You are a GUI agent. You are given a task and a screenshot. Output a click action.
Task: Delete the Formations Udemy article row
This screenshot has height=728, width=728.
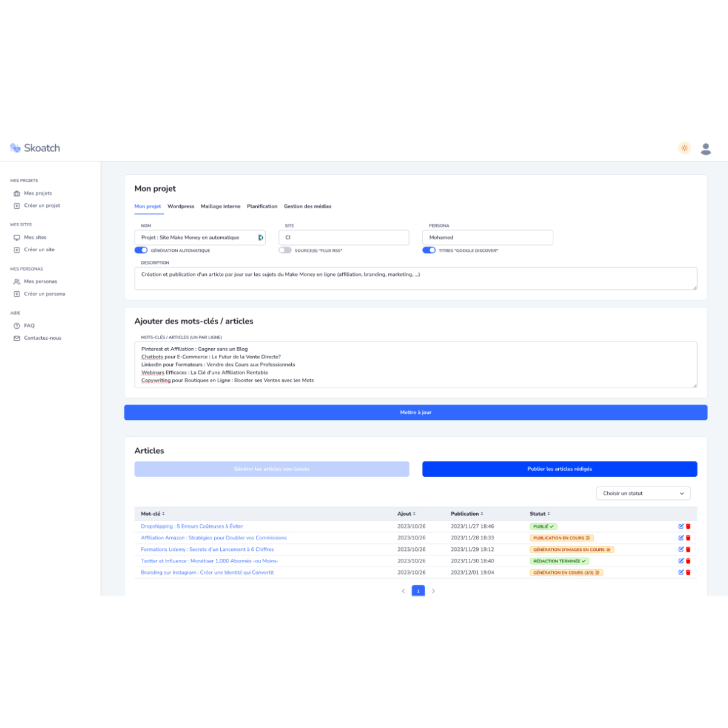[688, 550]
